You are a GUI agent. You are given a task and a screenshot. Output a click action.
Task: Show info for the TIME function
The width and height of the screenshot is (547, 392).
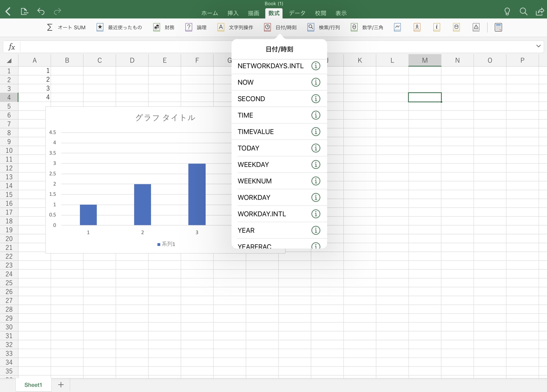(316, 115)
